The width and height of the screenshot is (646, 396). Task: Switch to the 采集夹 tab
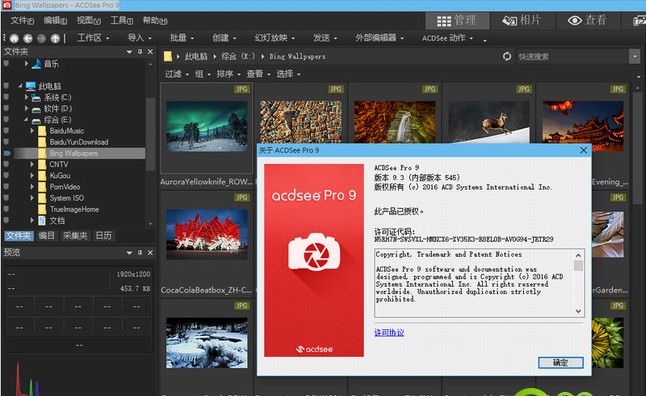click(x=75, y=236)
